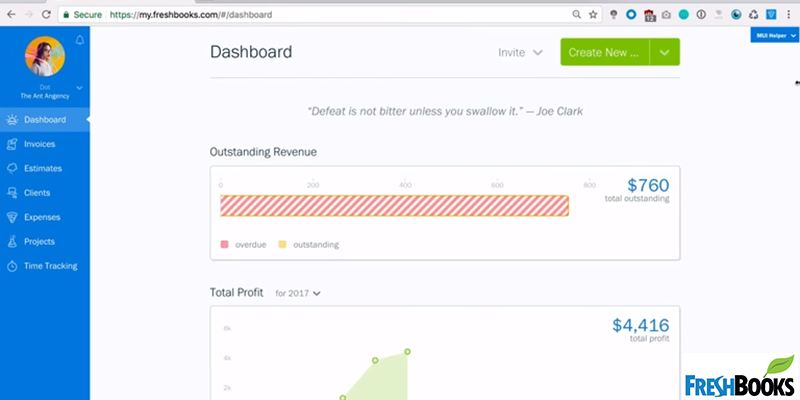Image resolution: width=800 pixels, height=400 pixels.
Task: Click the overdue legend swatch
Action: pyautogui.click(x=224, y=244)
